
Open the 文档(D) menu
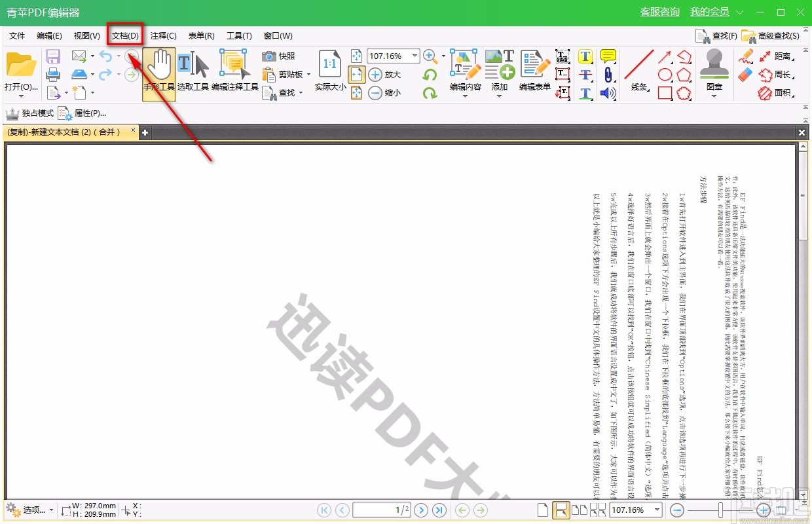tap(124, 35)
